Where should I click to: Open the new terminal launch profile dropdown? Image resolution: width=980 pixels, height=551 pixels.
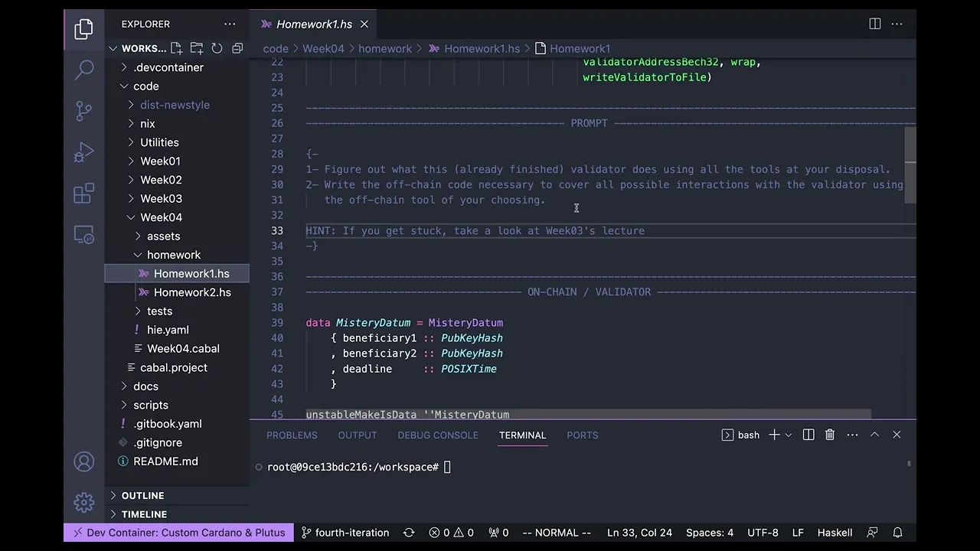pos(788,435)
